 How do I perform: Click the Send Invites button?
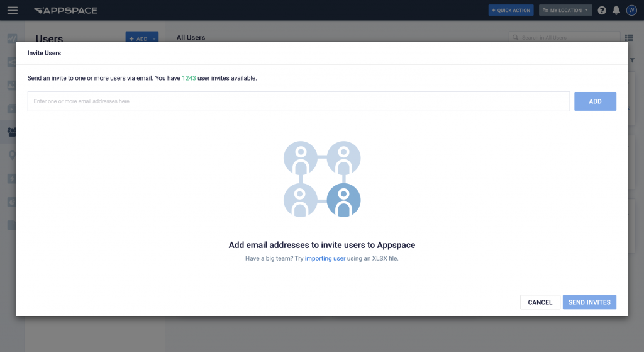[x=589, y=302]
